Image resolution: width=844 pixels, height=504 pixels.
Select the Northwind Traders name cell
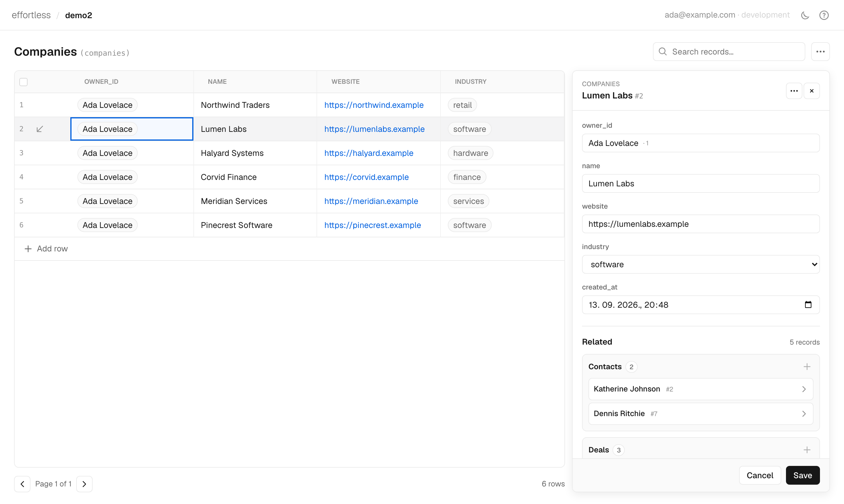(255, 105)
